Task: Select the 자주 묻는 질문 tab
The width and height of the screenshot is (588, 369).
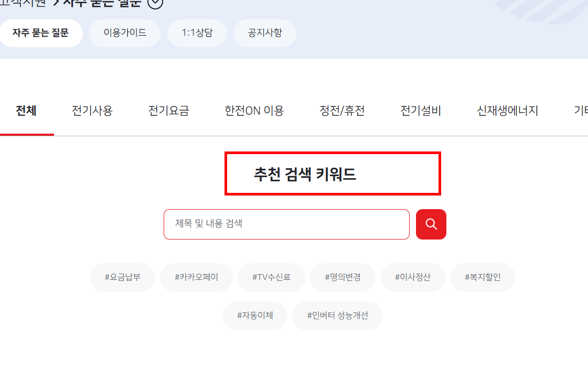Action: point(41,32)
